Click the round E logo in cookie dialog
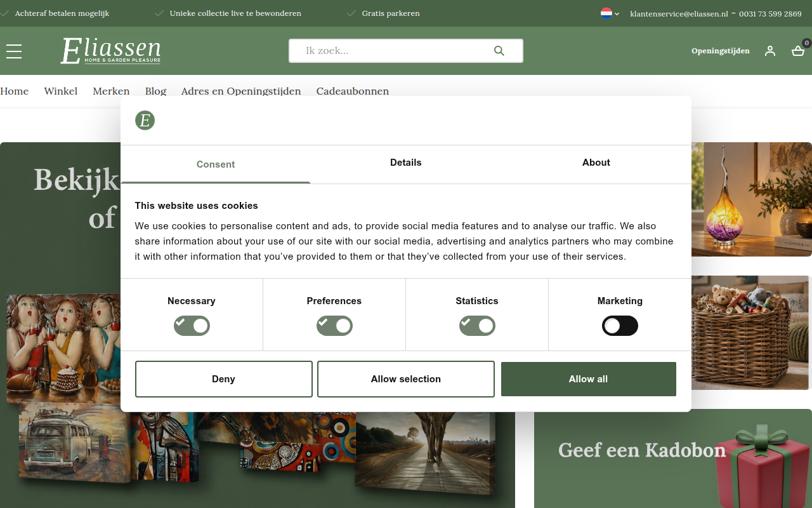This screenshot has width=812, height=508. [x=145, y=120]
